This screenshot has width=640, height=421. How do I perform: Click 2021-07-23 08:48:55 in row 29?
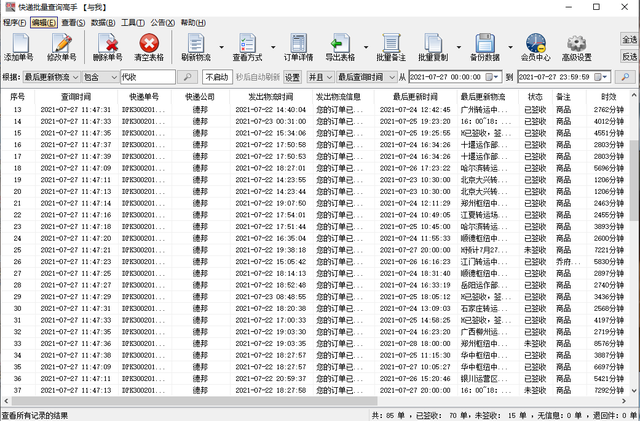pos(271,297)
